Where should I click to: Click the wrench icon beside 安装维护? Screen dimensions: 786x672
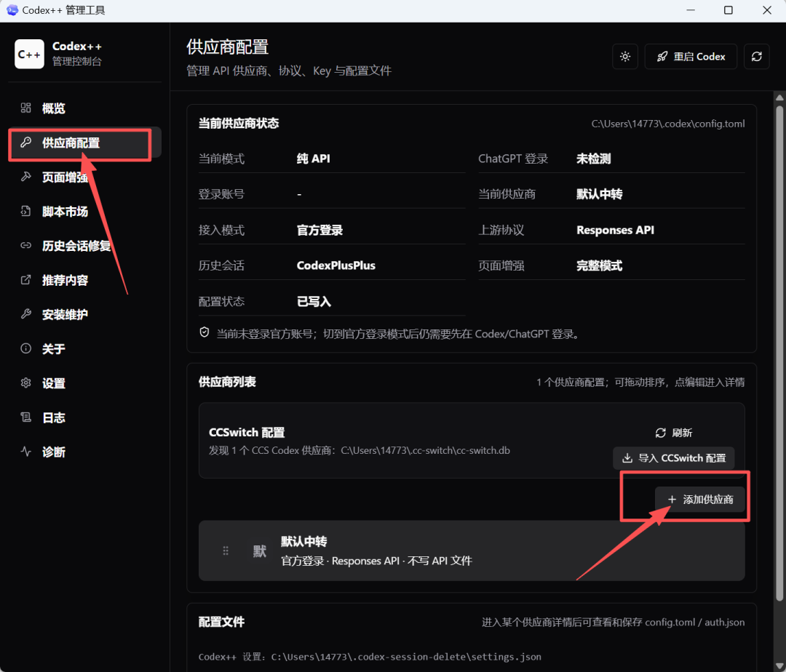point(25,314)
